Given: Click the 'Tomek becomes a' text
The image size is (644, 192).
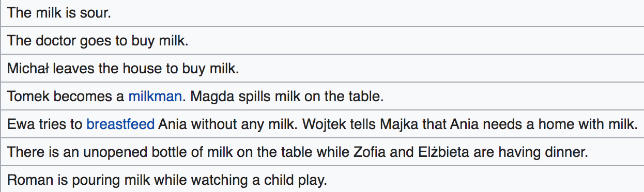Looking at the screenshot, I should coord(67,96).
